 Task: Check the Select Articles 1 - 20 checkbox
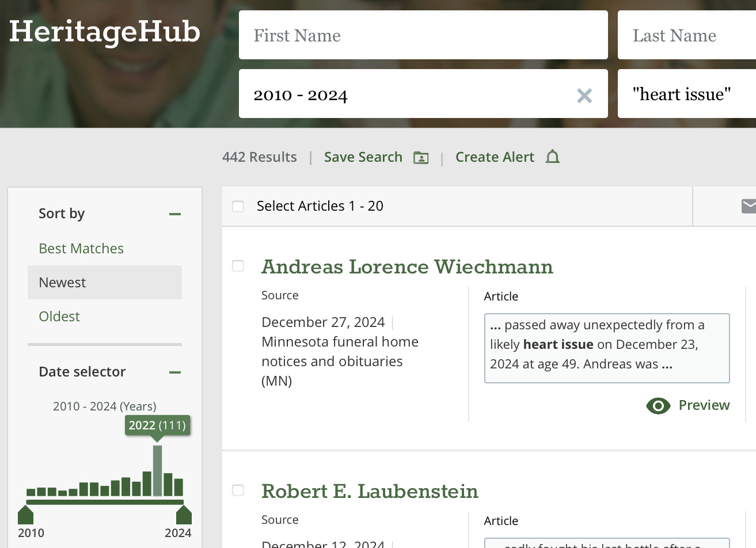[x=238, y=206]
